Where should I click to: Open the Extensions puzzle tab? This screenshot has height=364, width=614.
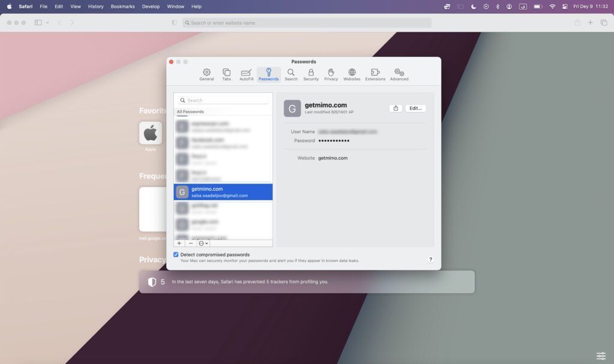(375, 74)
